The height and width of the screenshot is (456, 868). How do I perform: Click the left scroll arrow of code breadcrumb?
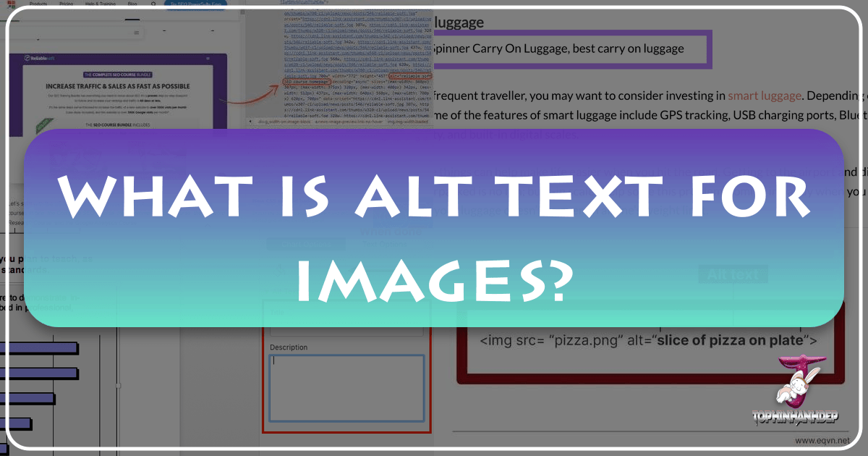coord(250,122)
